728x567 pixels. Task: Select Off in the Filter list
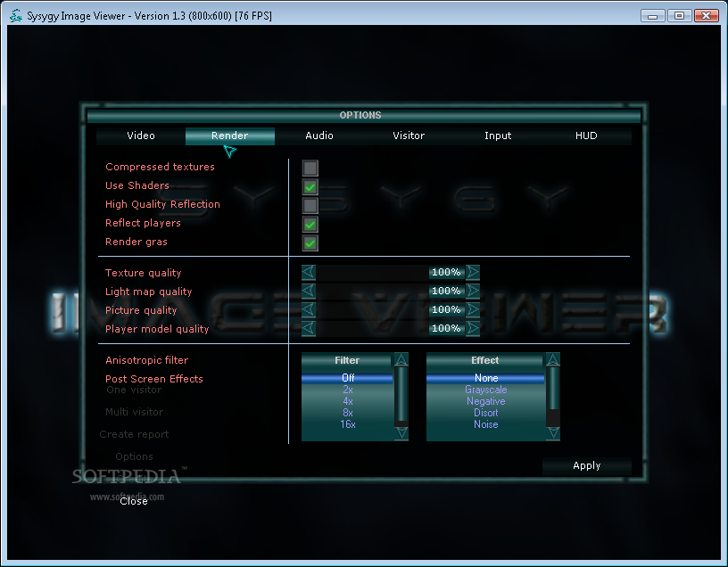pos(348,378)
